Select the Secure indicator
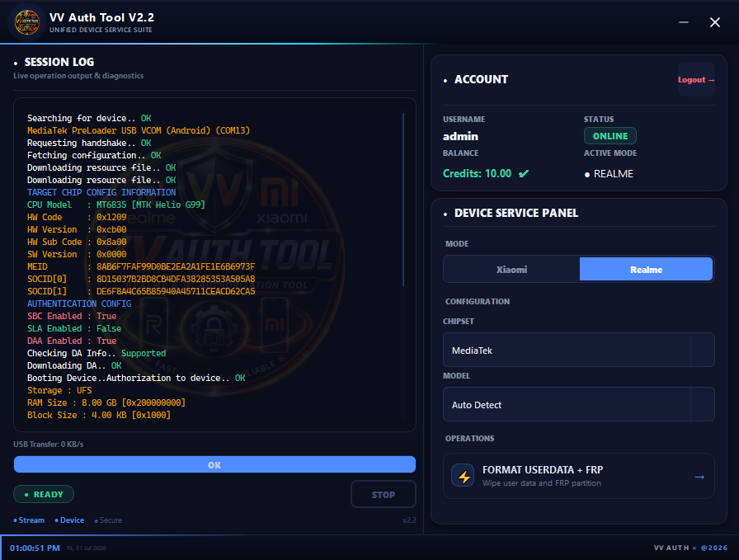The width and height of the screenshot is (739, 560). [108, 520]
